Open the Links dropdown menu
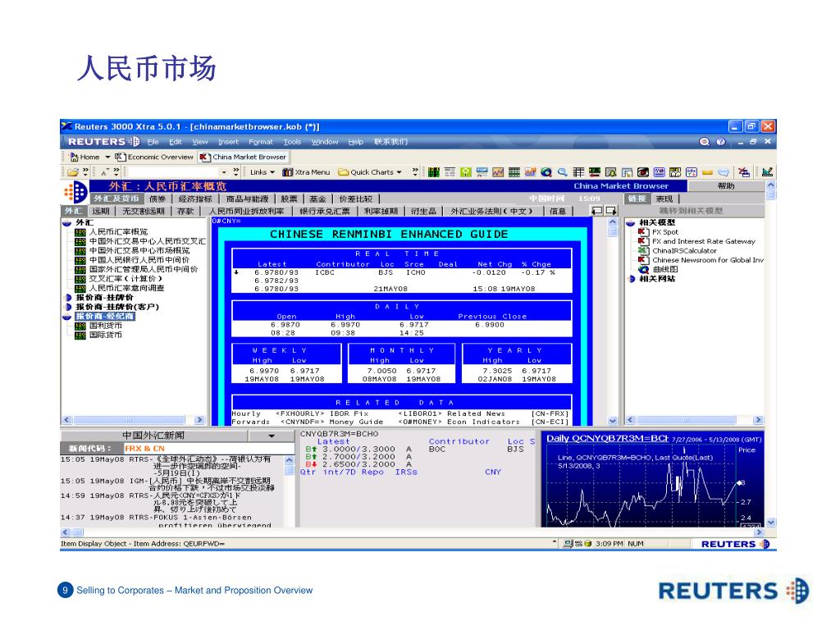Screen dimensions: 840x630 pos(262,172)
